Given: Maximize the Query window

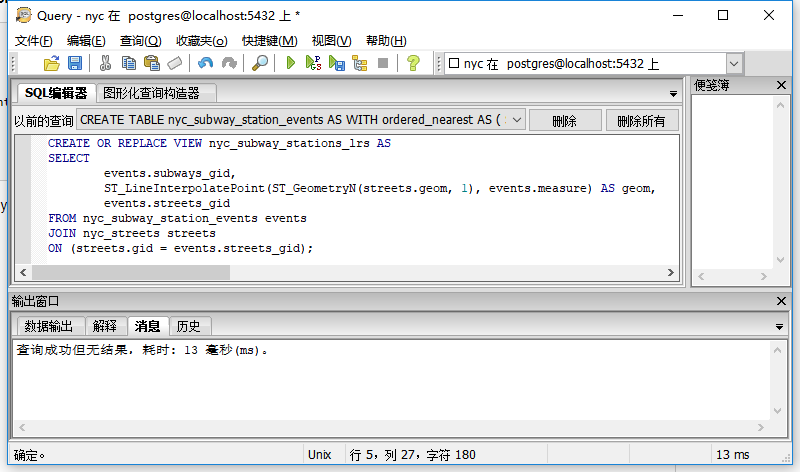Looking at the screenshot, I should 722,15.
